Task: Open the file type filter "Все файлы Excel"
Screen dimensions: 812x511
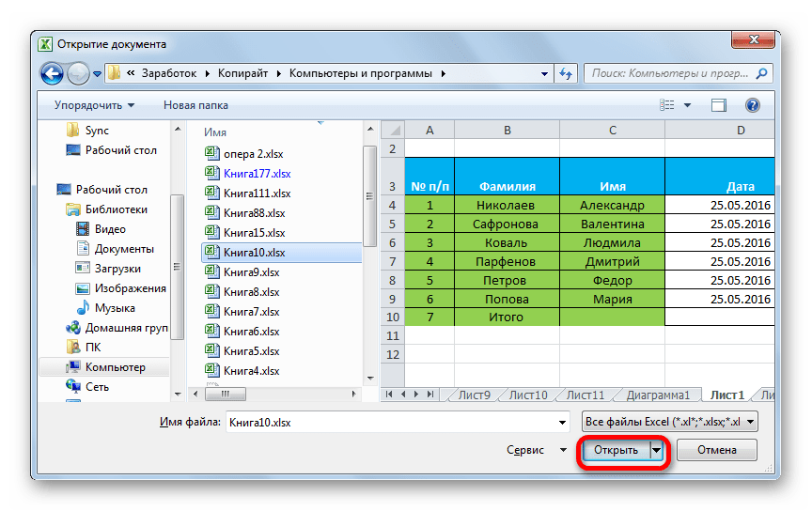Action: click(670, 422)
